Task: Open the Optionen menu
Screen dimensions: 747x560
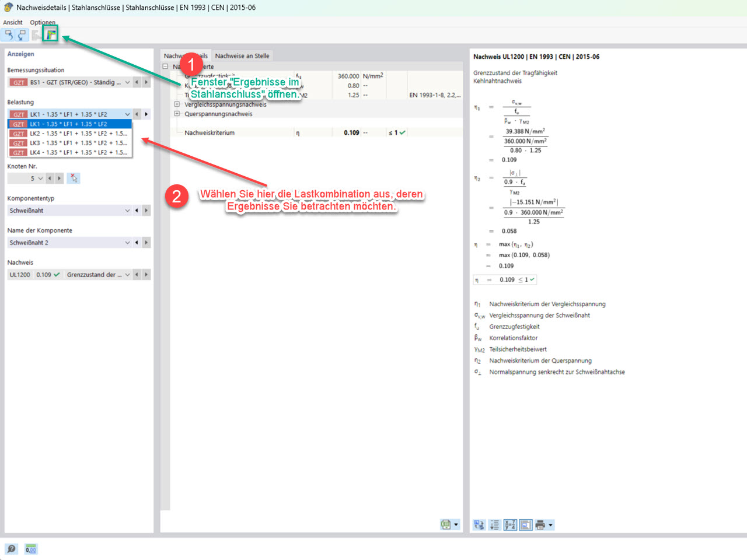Action: click(x=42, y=22)
